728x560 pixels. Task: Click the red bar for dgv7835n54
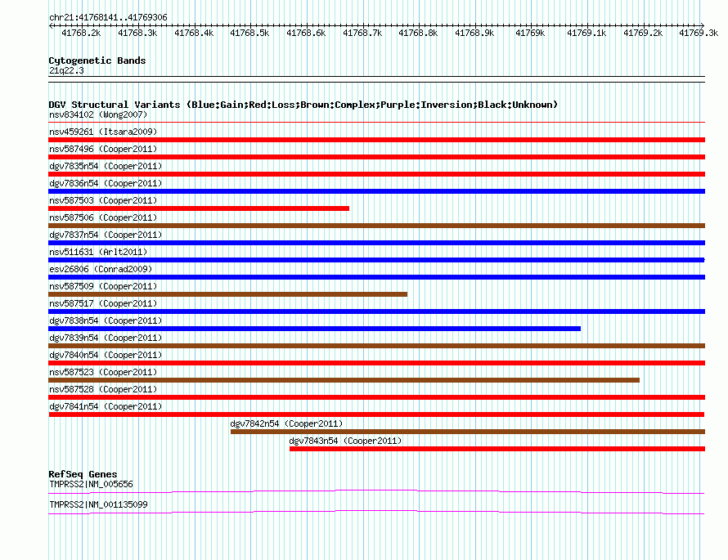(376, 174)
